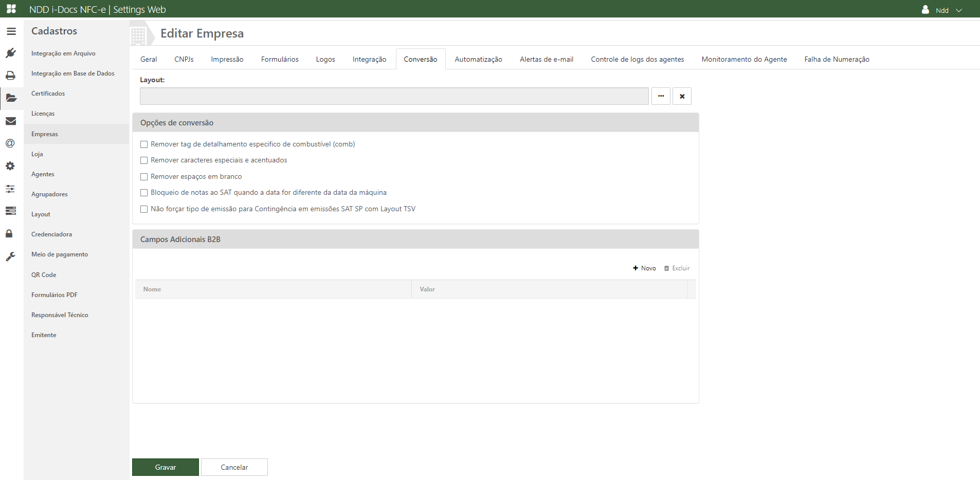Add a new B2B field with Novo
980x480 pixels.
[644, 268]
